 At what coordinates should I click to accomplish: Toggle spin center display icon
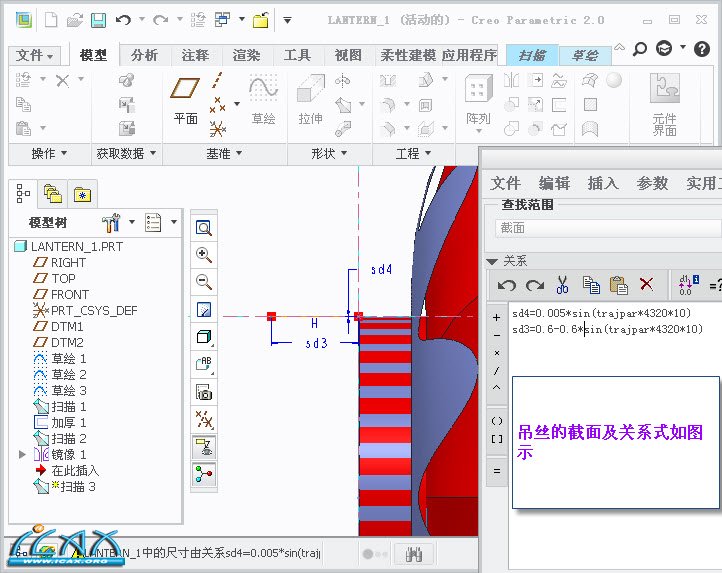pos(204,474)
